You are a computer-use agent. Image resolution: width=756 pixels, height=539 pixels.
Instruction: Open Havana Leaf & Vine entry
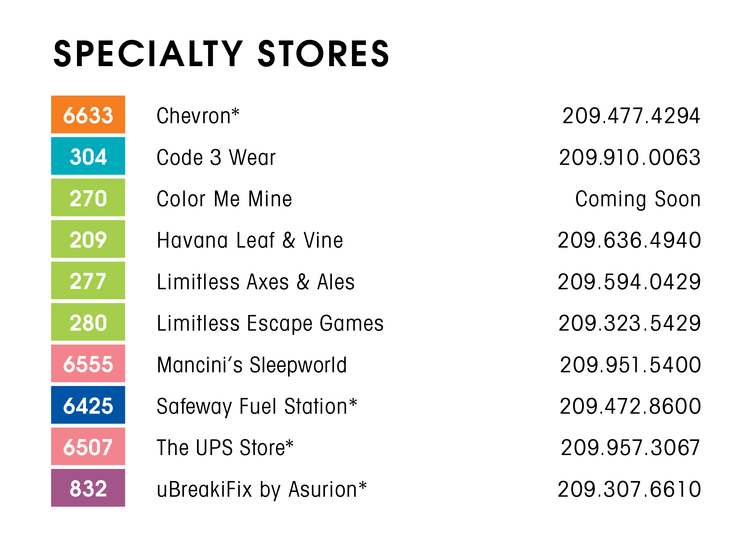point(250,240)
